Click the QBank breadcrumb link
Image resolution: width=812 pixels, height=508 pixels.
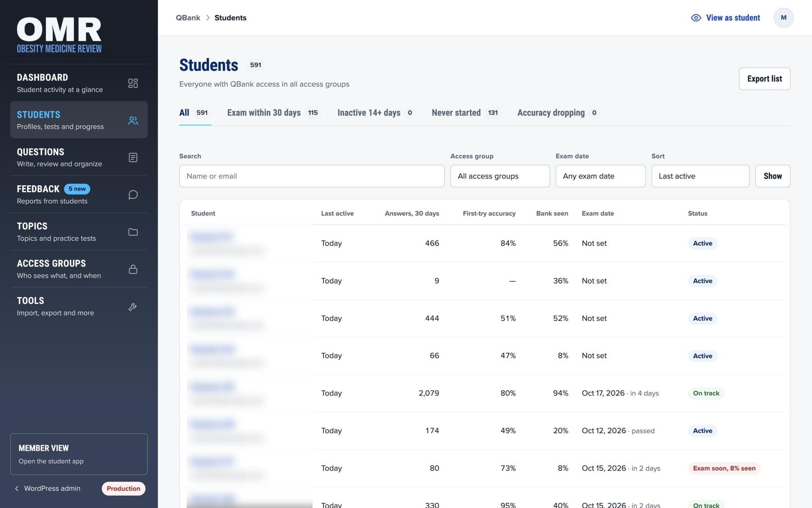point(188,18)
